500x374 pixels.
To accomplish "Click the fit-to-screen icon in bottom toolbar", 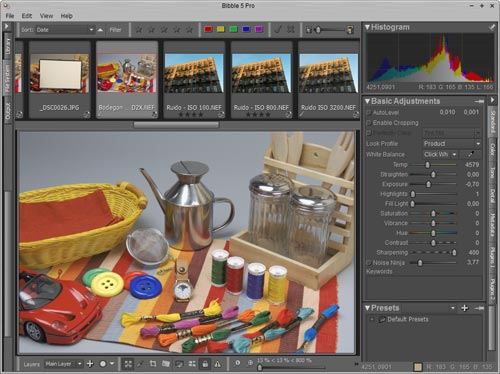I will point(128,364).
